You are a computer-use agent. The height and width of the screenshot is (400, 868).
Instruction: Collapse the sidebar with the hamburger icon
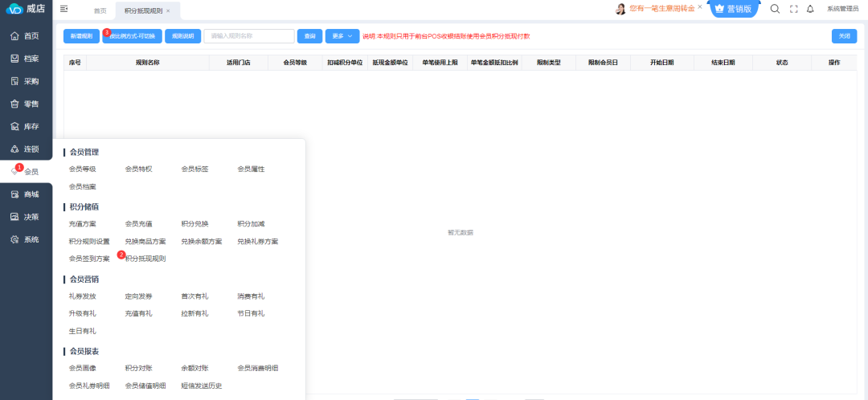pyautogui.click(x=64, y=9)
